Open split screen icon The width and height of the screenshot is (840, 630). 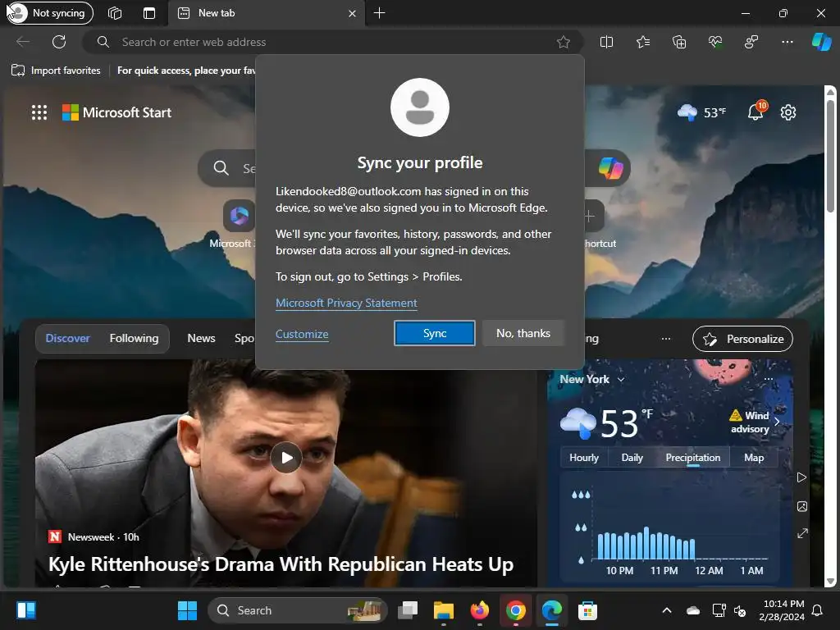[x=606, y=42]
